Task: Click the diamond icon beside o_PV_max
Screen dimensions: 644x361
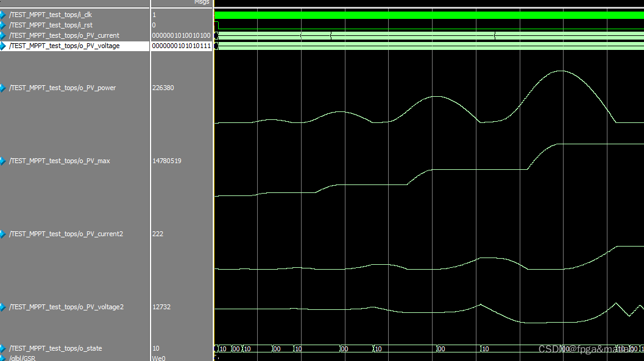Action: tap(4, 160)
